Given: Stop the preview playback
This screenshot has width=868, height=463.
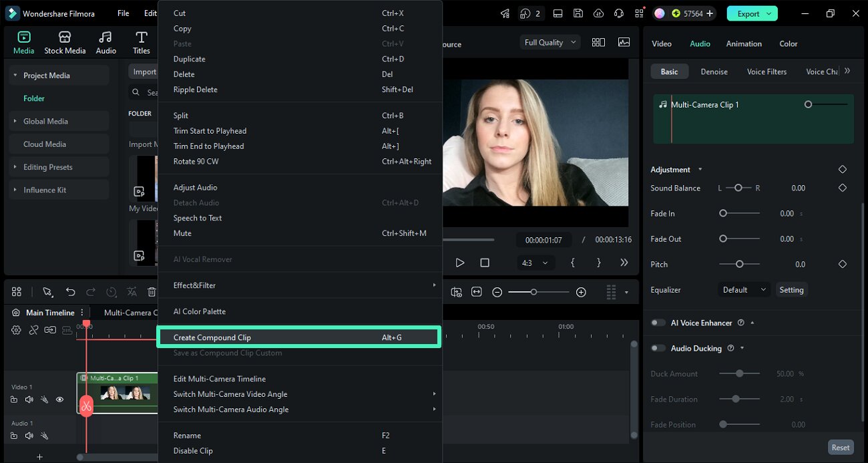Looking at the screenshot, I should pyautogui.click(x=485, y=263).
